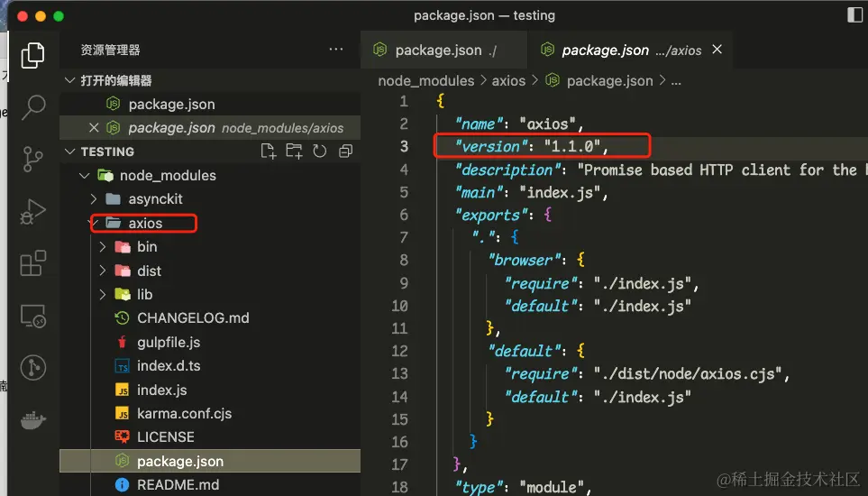Click the "description" key on line 4

point(507,170)
